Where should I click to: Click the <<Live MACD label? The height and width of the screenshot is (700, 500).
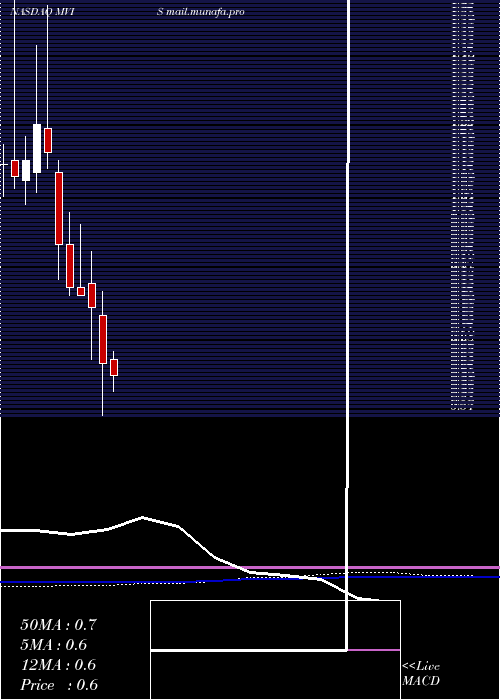(421, 674)
